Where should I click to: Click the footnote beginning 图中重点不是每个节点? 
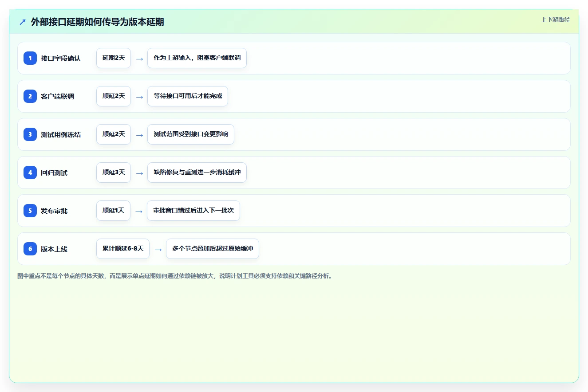[175, 276]
